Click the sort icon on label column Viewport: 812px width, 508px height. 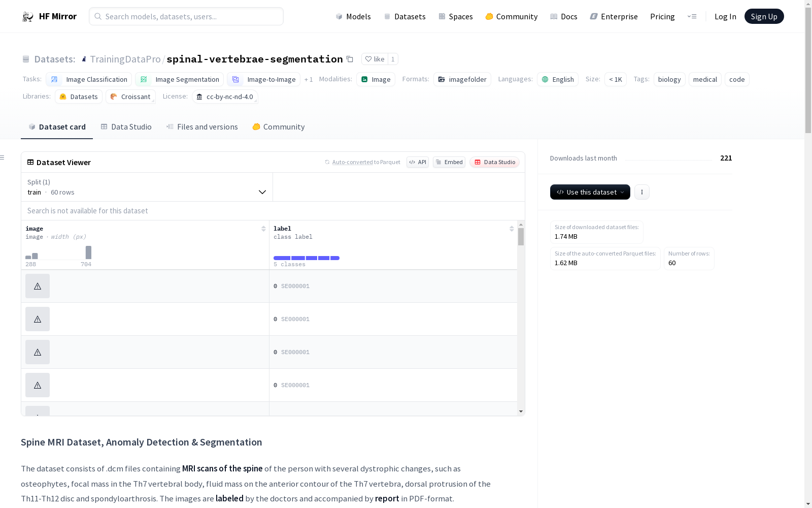pos(512,229)
